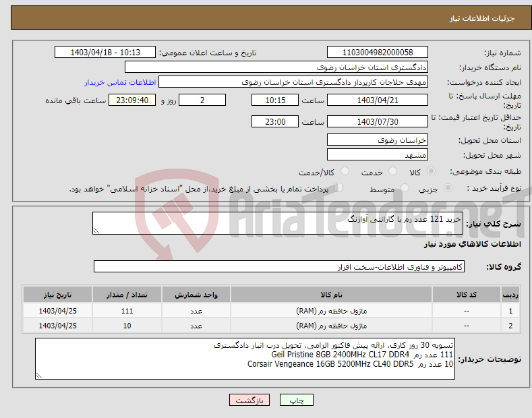Image resolution: width=532 pixels, height=418 pixels.
Task: Click the price validity date 1403/07/30
Action: [x=378, y=121]
